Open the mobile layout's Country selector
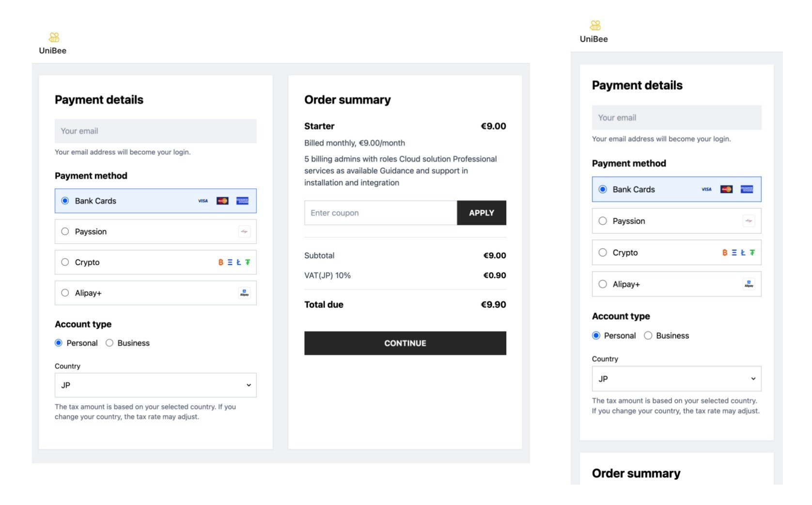Viewport: 812px width, 505px height. click(x=676, y=379)
